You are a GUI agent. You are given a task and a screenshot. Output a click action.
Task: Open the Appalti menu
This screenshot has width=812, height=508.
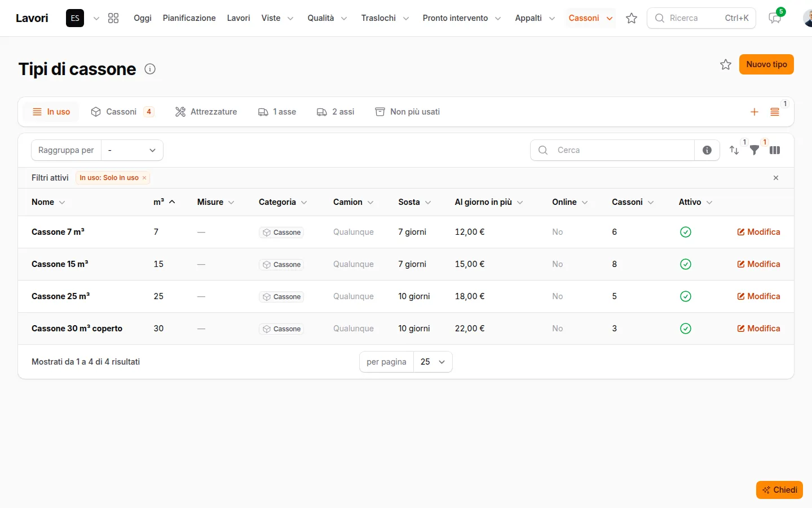click(x=535, y=18)
